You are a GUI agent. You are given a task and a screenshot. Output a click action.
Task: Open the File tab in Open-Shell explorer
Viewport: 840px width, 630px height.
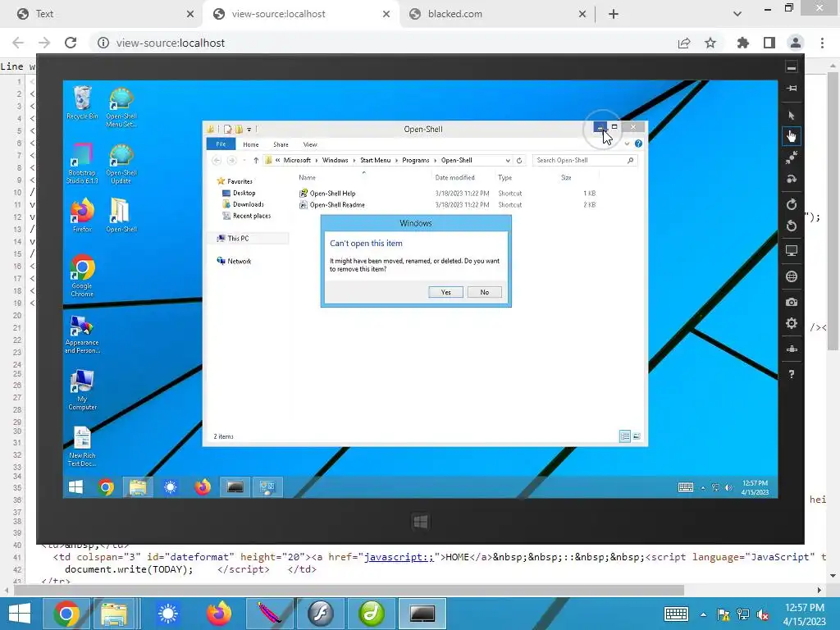pyautogui.click(x=221, y=144)
